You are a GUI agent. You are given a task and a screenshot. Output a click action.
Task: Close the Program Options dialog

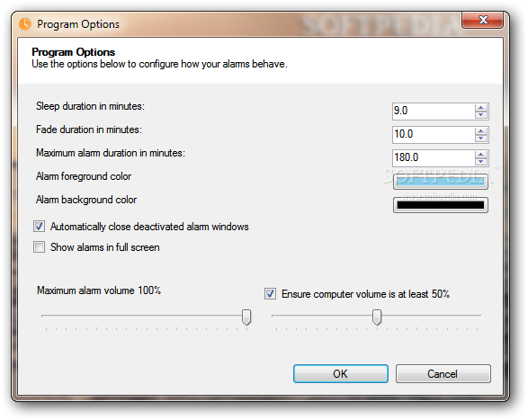coord(482,20)
